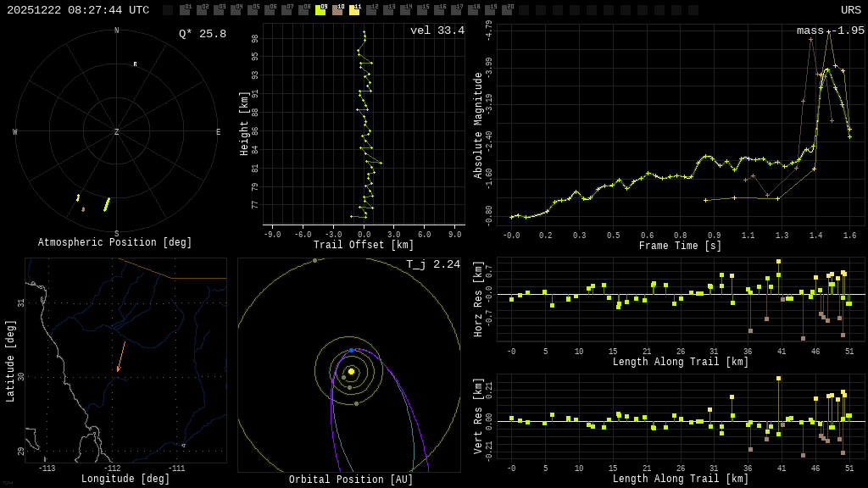
Task: Click the zenith Z marker
Action: coord(117,132)
